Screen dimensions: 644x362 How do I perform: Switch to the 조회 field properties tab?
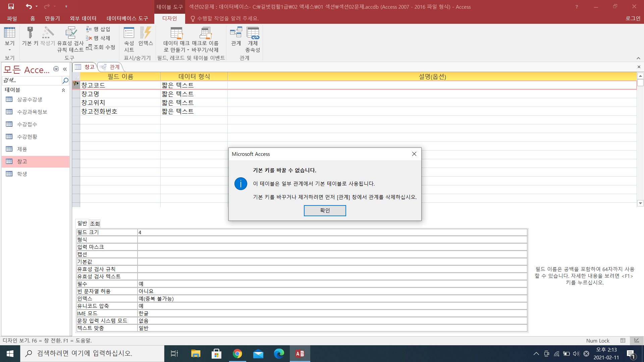(95, 224)
